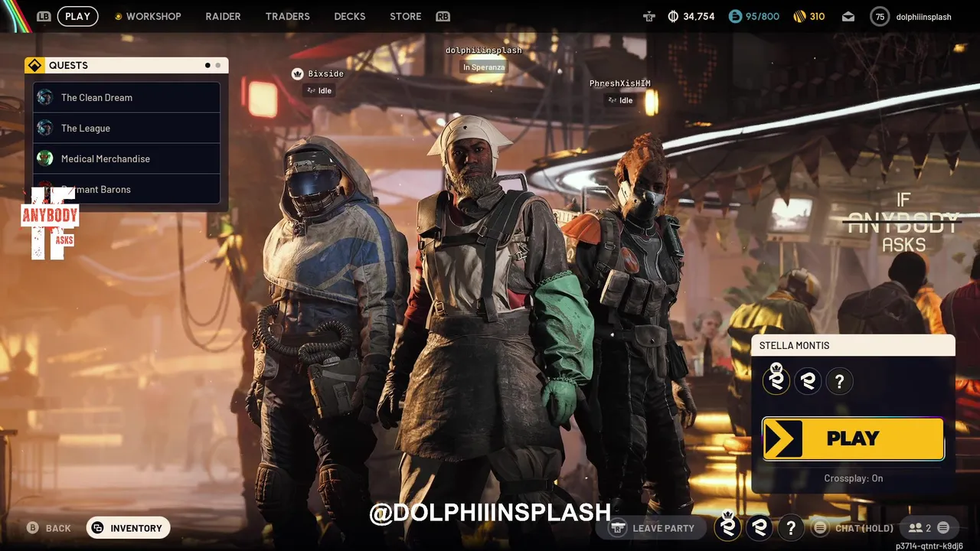Click the yellow Raider Tokens icon beside 310

[799, 16]
